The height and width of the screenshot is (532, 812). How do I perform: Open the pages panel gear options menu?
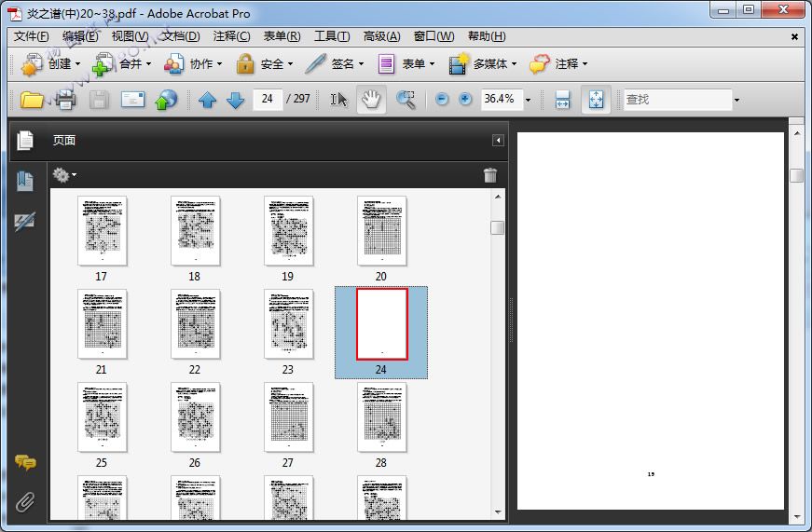coord(64,175)
